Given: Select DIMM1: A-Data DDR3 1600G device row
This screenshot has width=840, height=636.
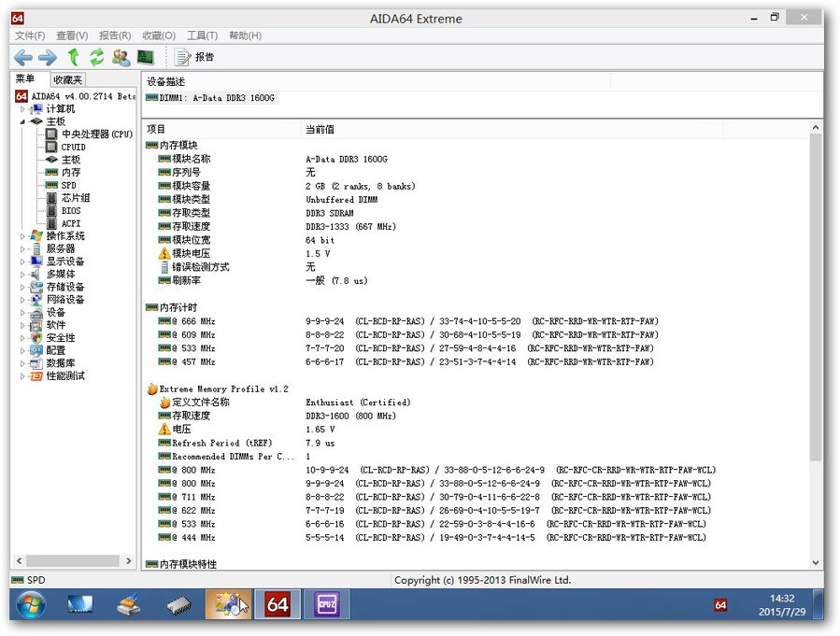Looking at the screenshot, I should point(211,98).
